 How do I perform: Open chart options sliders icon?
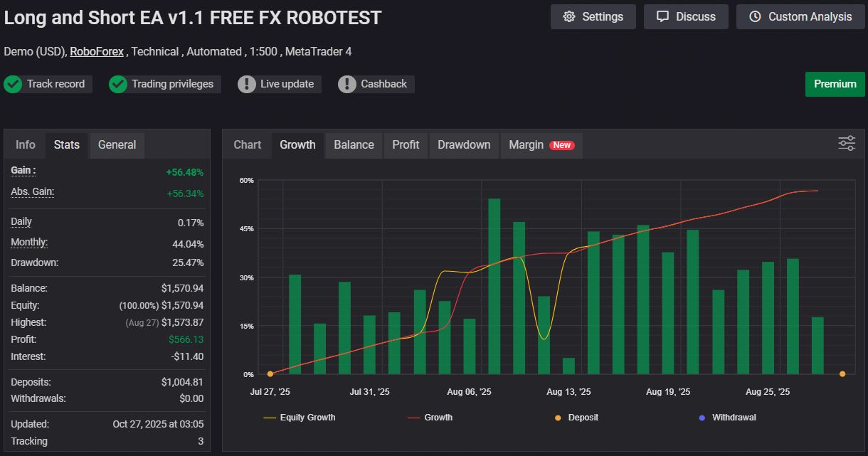click(x=846, y=144)
